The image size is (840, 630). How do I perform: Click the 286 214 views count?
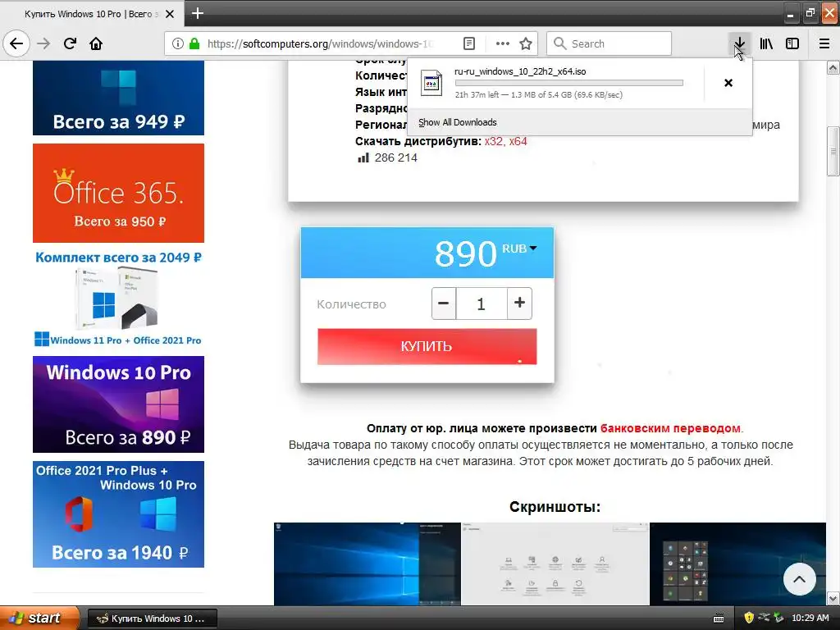[396, 157]
